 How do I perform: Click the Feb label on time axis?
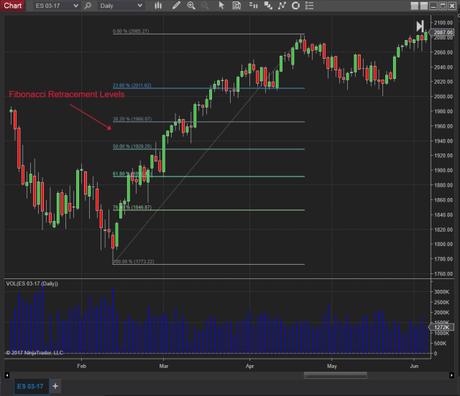[x=81, y=366]
